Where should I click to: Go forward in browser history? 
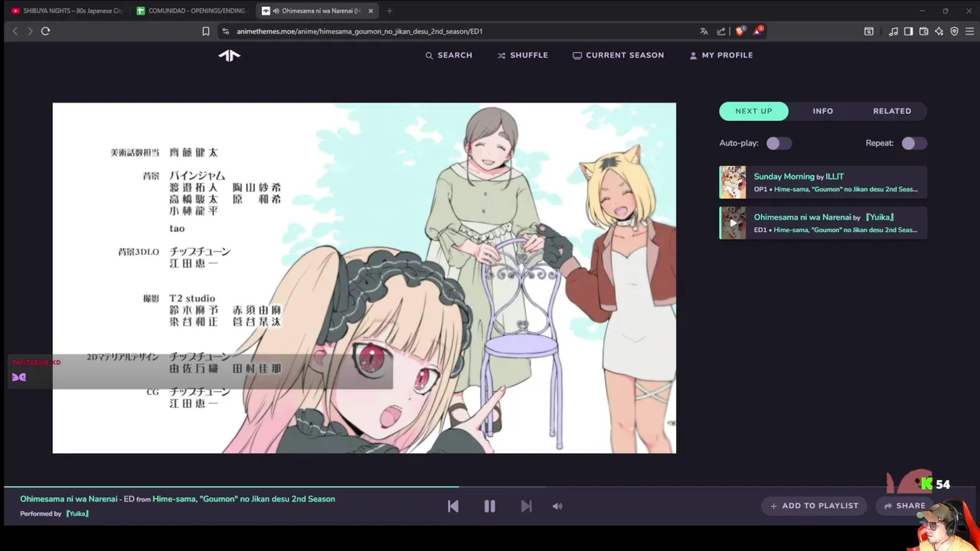tap(30, 31)
